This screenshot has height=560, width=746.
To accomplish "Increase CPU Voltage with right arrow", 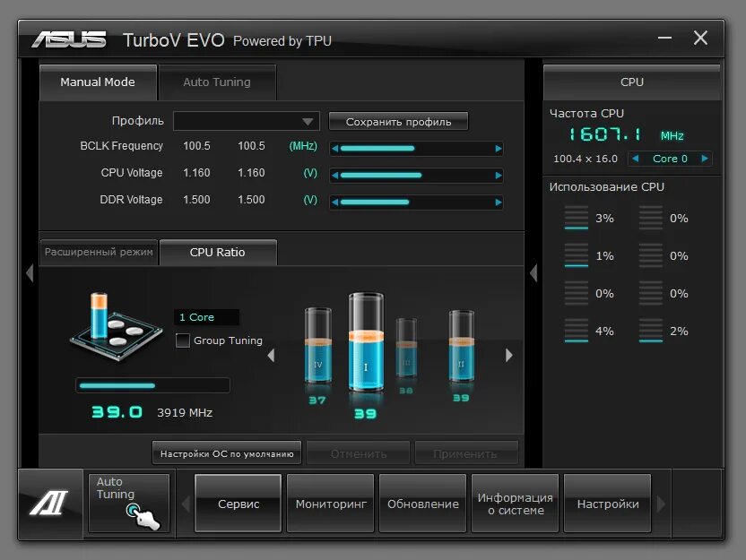I will [x=499, y=176].
